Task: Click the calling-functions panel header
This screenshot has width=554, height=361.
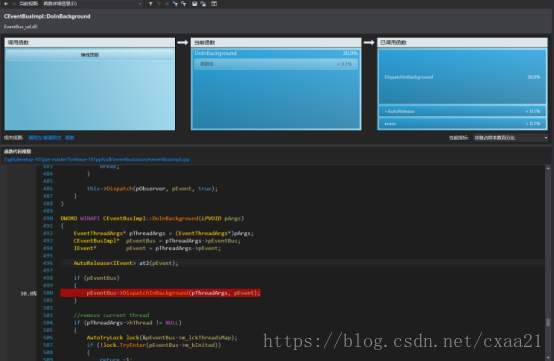Action: [x=90, y=42]
